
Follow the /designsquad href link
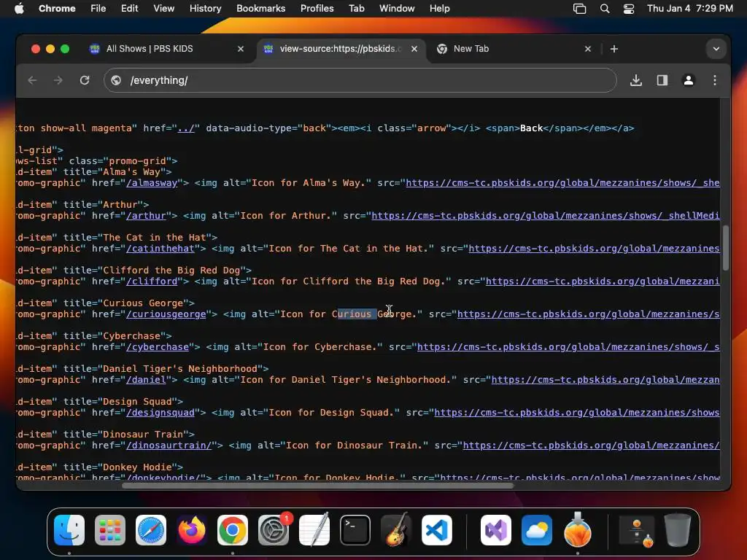(x=160, y=413)
